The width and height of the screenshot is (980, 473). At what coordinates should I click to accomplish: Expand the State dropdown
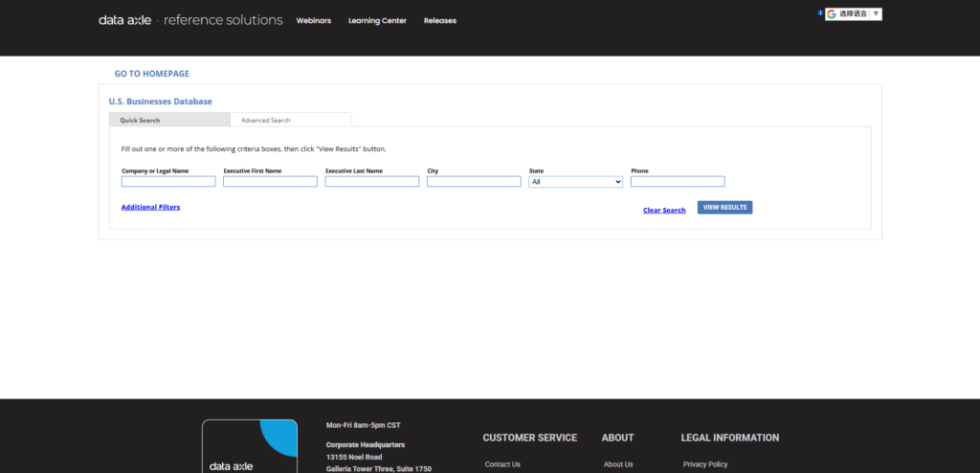point(575,182)
